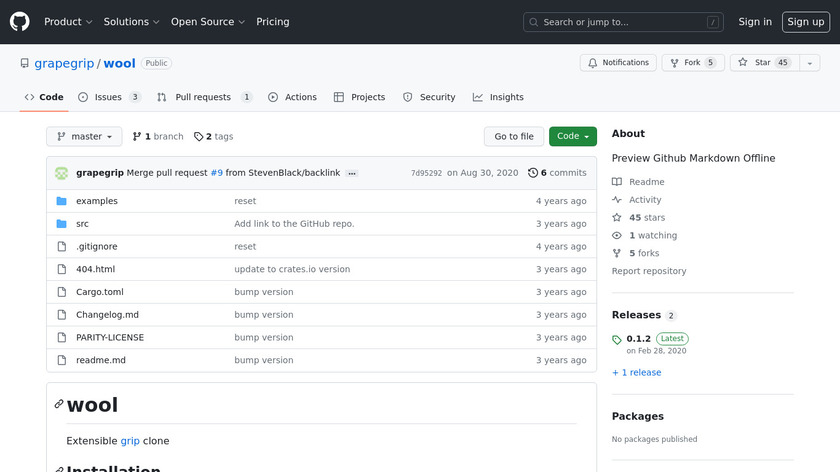This screenshot has width=840, height=472.
Task: Focus the Search or jump to field
Action: 623,22
